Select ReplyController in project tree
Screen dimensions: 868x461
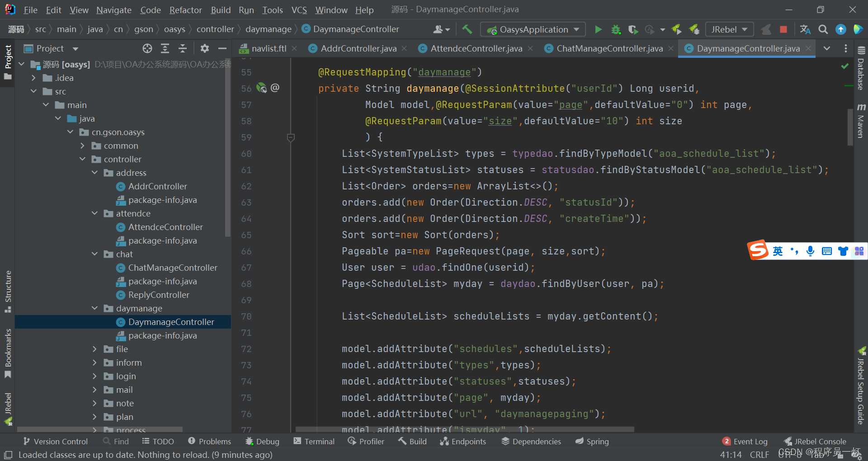coord(159,295)
